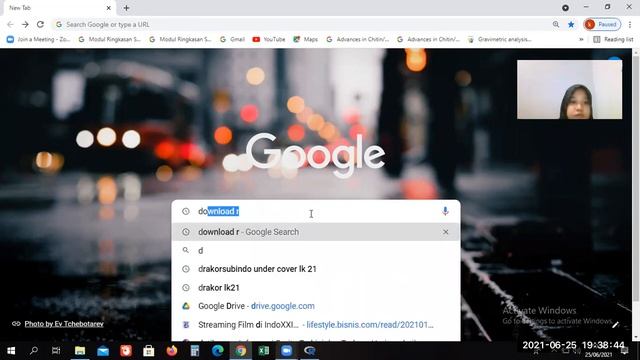Open the Photo by Ev Tchebotarev link
This screenshot has width=640, height=360.
[x=64, y=324]
